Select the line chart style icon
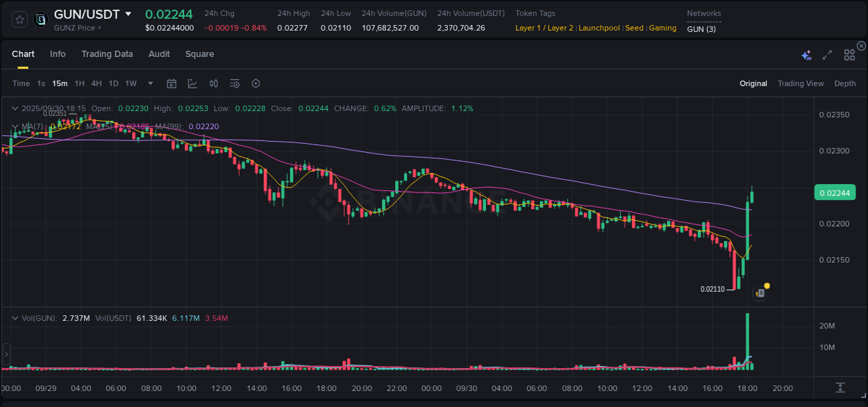This screenshot has width=868, height=407. [192, 83]
